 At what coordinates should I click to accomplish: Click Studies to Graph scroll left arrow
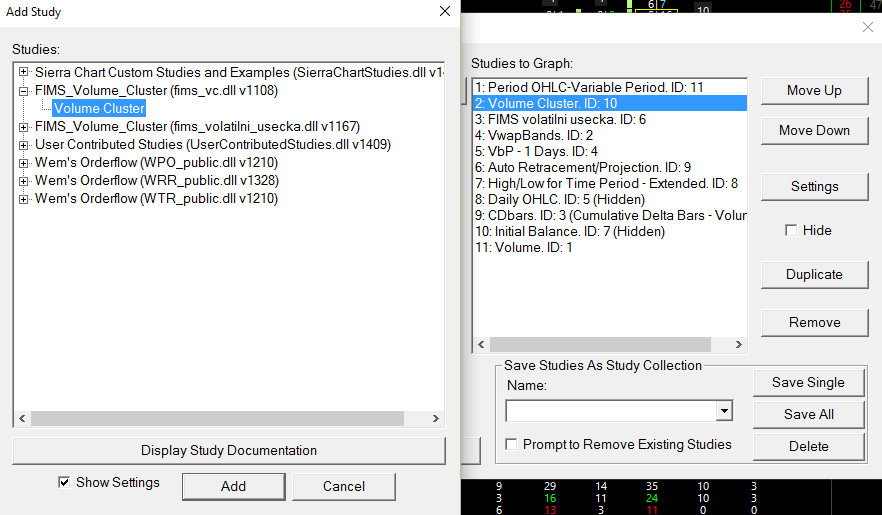481,344
